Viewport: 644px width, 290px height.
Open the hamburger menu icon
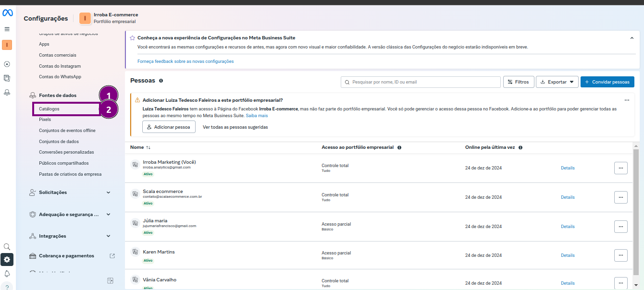coord(7,29)
